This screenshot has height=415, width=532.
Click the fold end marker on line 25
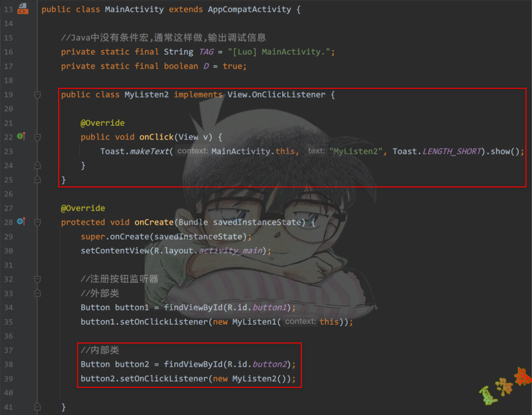37,179
